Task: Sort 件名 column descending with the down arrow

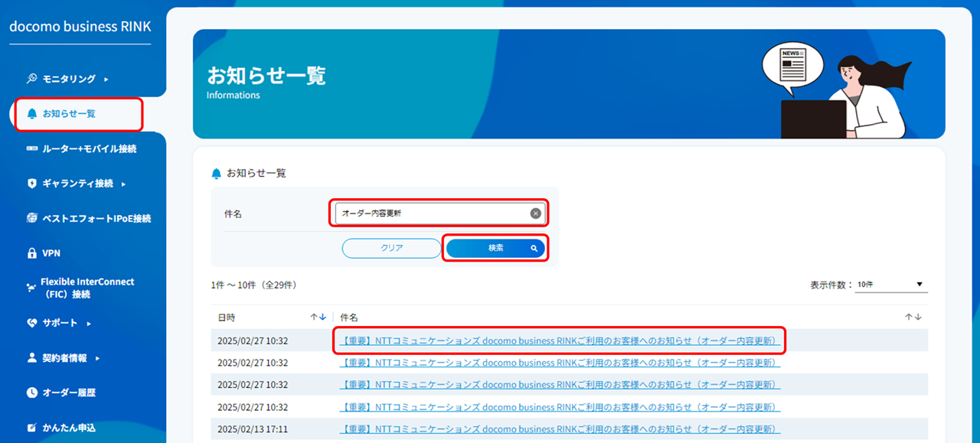Action: [917, 317]
